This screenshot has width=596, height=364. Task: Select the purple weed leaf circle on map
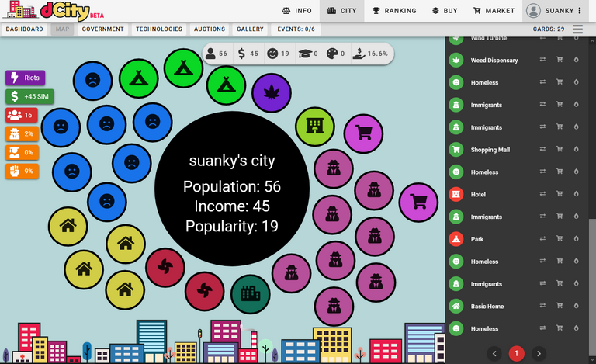[272, 92]
